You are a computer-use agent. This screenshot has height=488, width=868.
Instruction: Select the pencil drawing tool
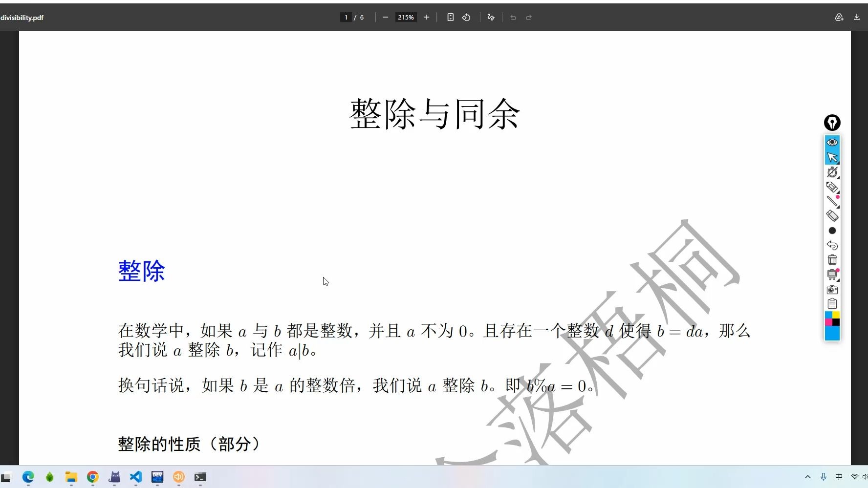click(832, 187)
